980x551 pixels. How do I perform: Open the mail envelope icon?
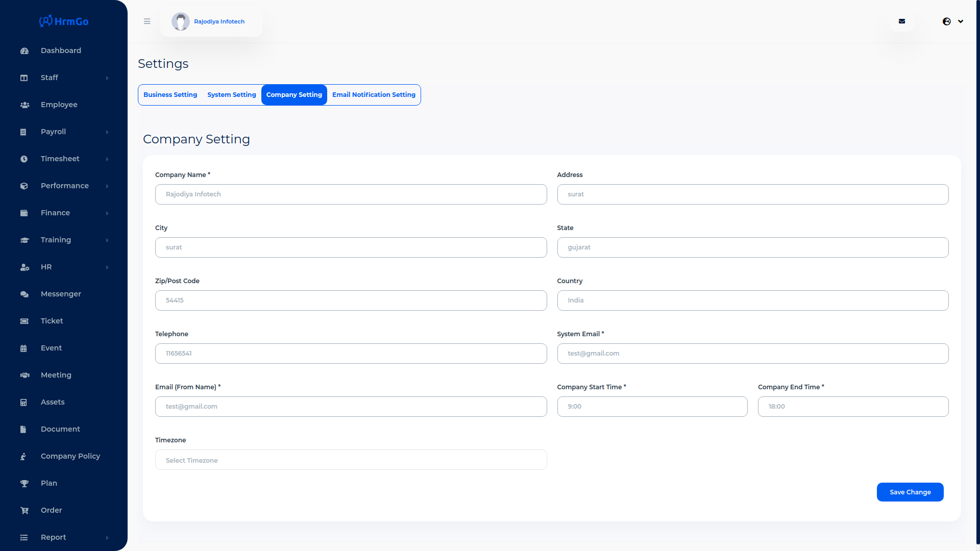click(x=902, y=21)
